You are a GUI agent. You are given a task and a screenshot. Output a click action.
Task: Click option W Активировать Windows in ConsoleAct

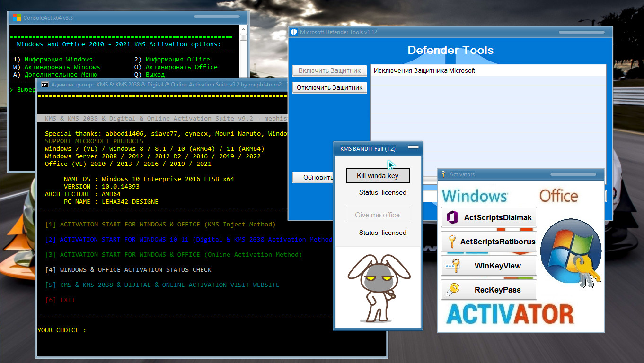pos(57,67)
